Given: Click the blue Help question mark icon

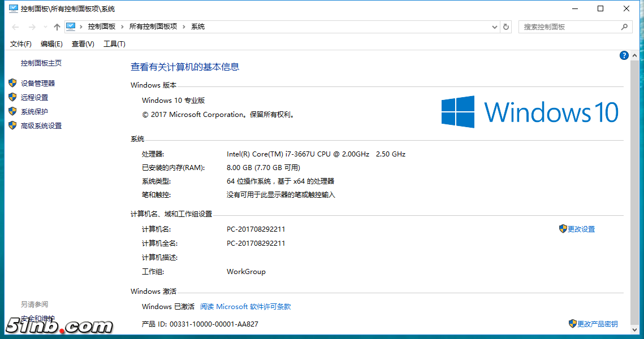Looking at the screenshot, I should click(624, 55).
